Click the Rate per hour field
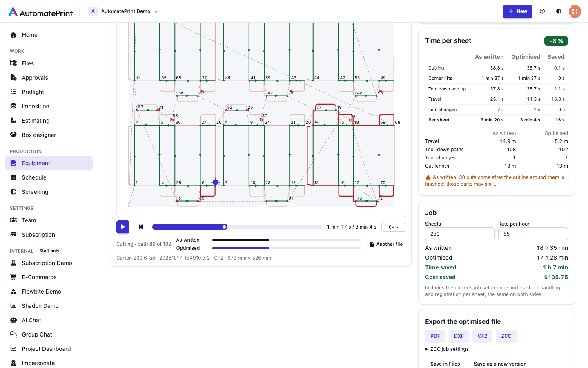This screenshot has height=368, width=588. coord(533,234)
